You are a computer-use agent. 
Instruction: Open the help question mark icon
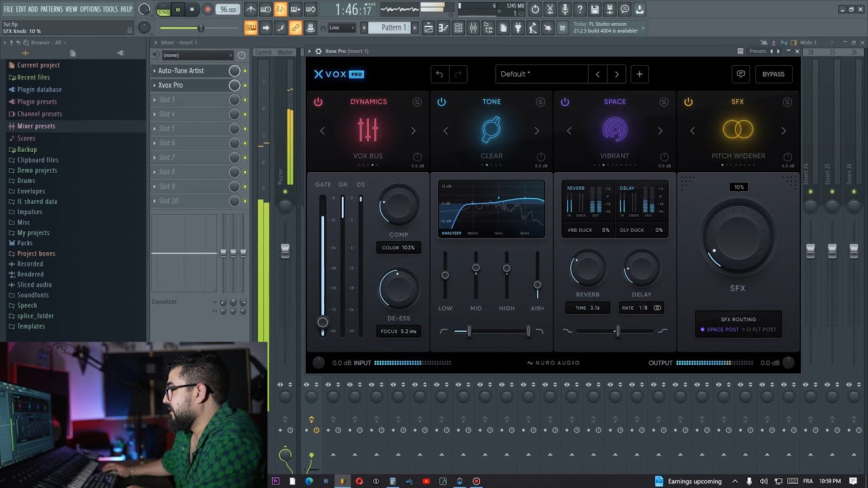click(580, 9)
